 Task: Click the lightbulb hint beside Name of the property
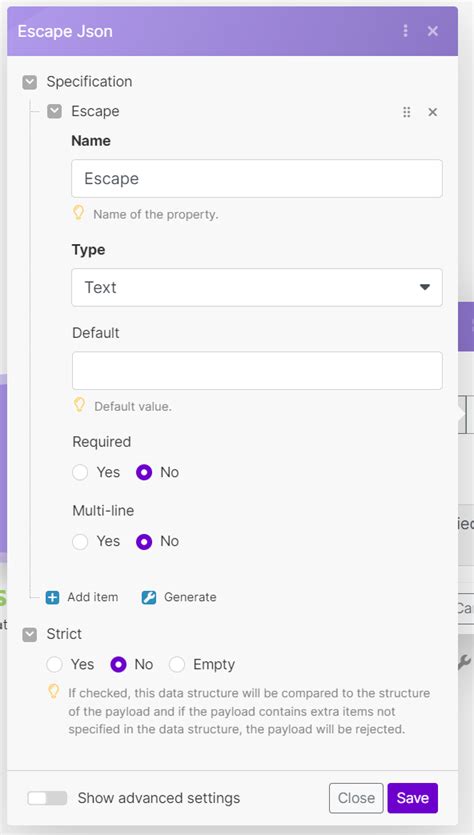click(79, 214)
